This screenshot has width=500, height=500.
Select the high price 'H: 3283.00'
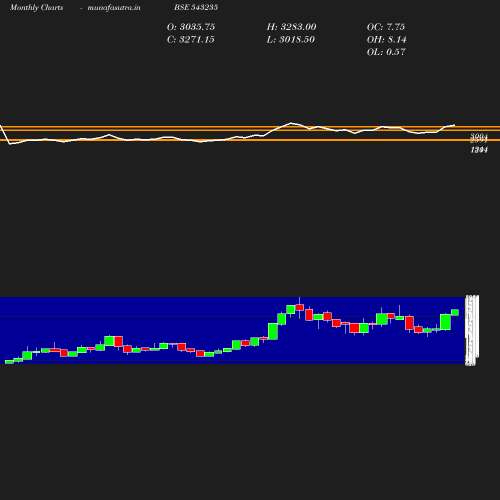point(291,27)
